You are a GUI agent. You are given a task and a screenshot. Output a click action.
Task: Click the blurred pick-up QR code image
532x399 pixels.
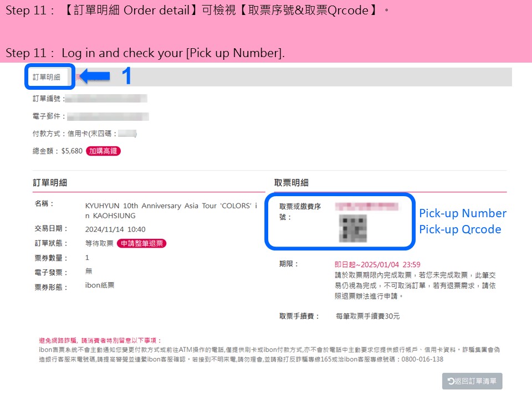tap(353, 228)
